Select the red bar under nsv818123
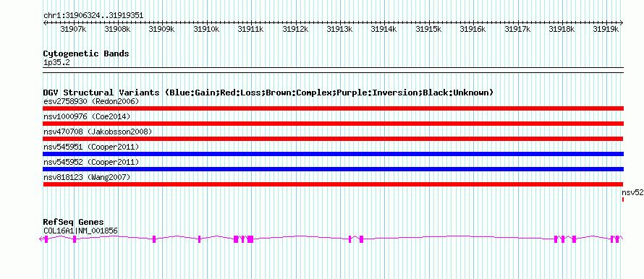644x279 pixels. (x=334, y=184)
